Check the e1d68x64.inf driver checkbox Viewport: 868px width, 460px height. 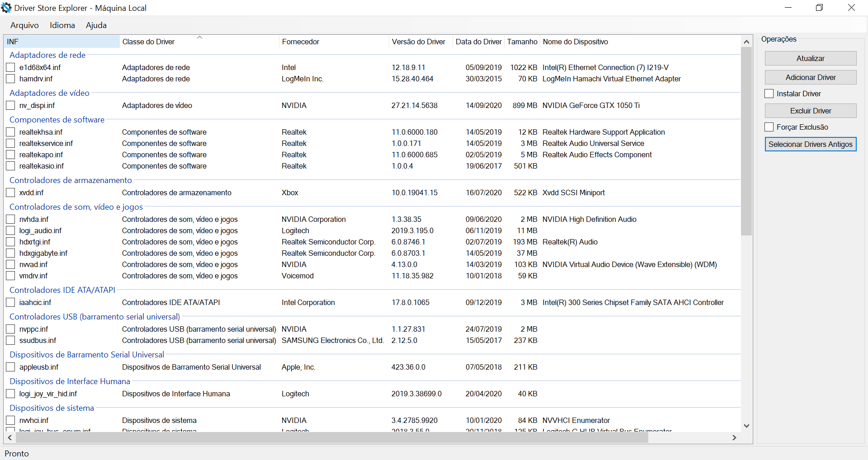[x=10, y=67]
